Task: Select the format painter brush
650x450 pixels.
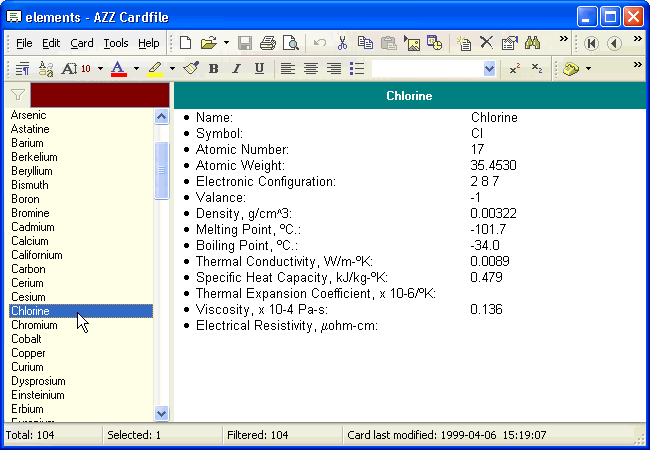Action: 191,68
